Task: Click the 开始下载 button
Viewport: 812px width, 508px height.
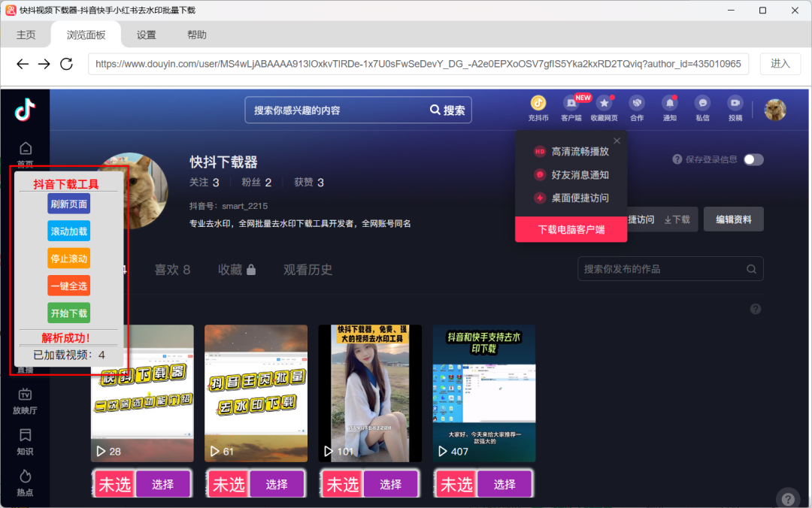Action: click(x=69, y=313)
